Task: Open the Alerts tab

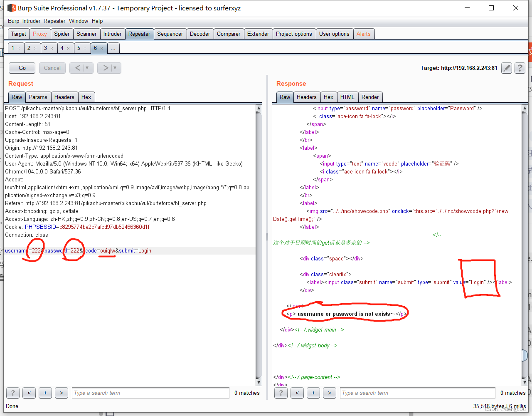Action: (364, 34)
